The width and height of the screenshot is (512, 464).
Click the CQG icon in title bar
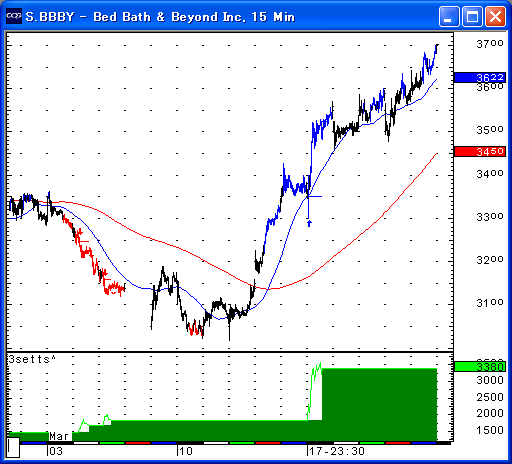click(x=14, y=16)
